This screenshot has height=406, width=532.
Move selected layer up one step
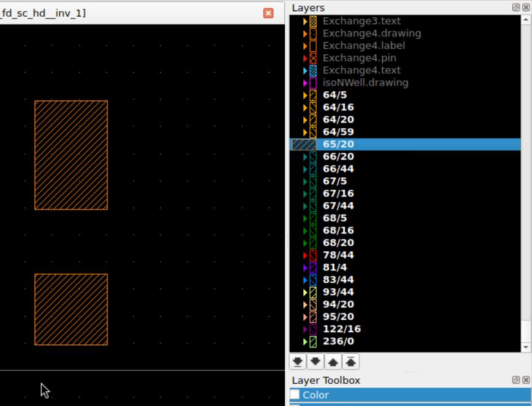pos(332,362)
